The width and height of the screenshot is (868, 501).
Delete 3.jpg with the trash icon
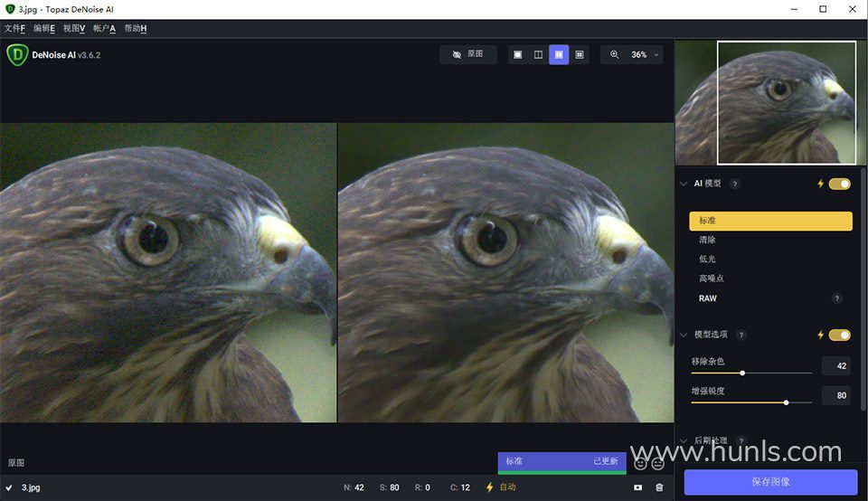(x=659, y=487)
